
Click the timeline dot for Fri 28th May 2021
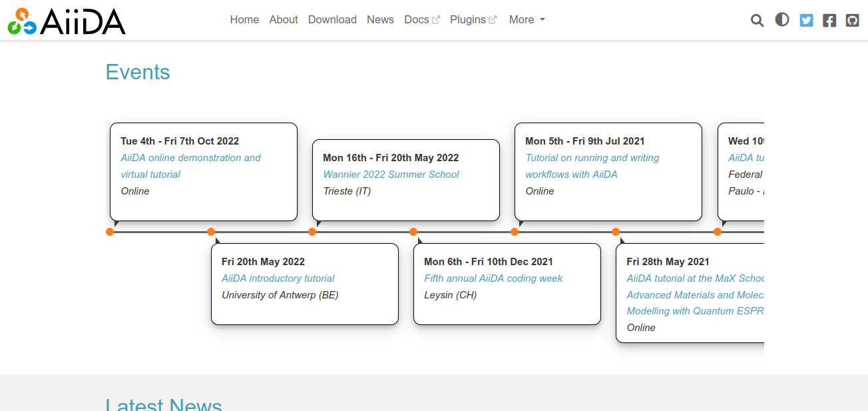[616, 232]
